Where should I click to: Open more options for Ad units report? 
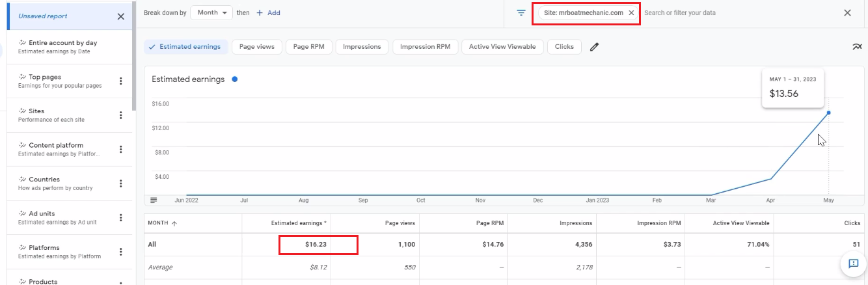click(120, 218)
